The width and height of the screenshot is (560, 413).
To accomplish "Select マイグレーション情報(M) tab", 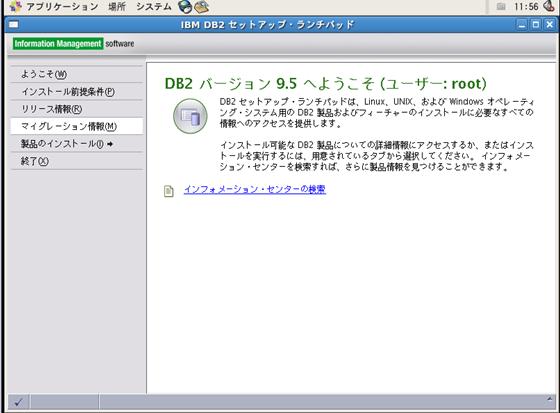I will 76,126.
